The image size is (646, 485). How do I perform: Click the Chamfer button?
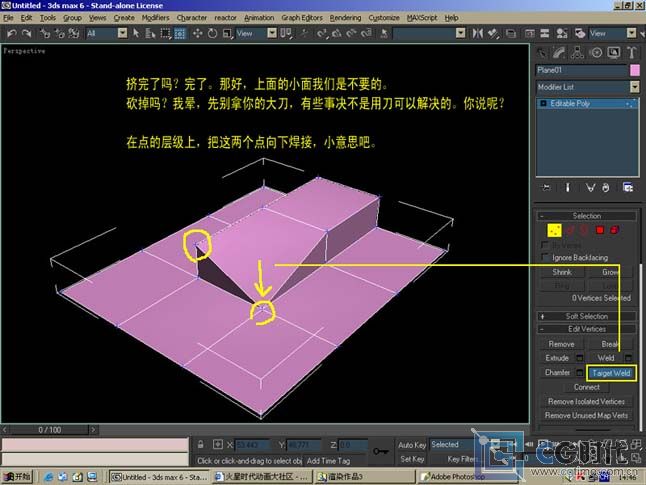[x=557, y=372]
